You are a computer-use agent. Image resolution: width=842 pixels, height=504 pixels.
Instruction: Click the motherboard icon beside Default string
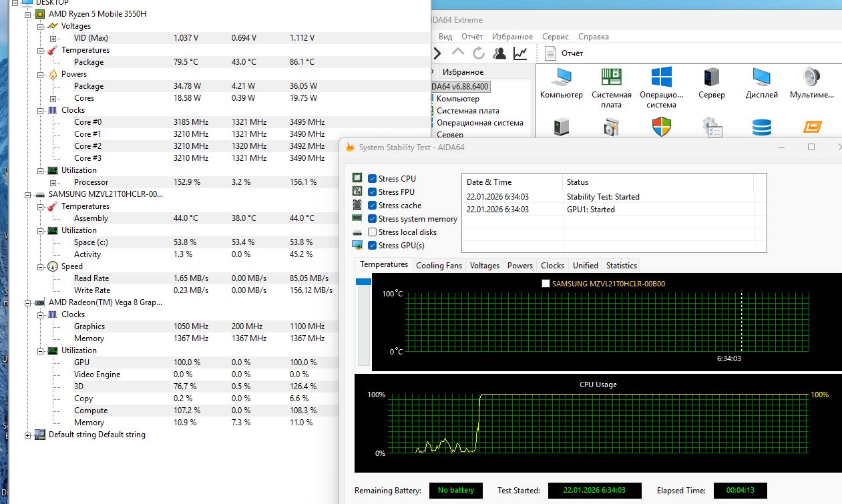click(40, 435)
